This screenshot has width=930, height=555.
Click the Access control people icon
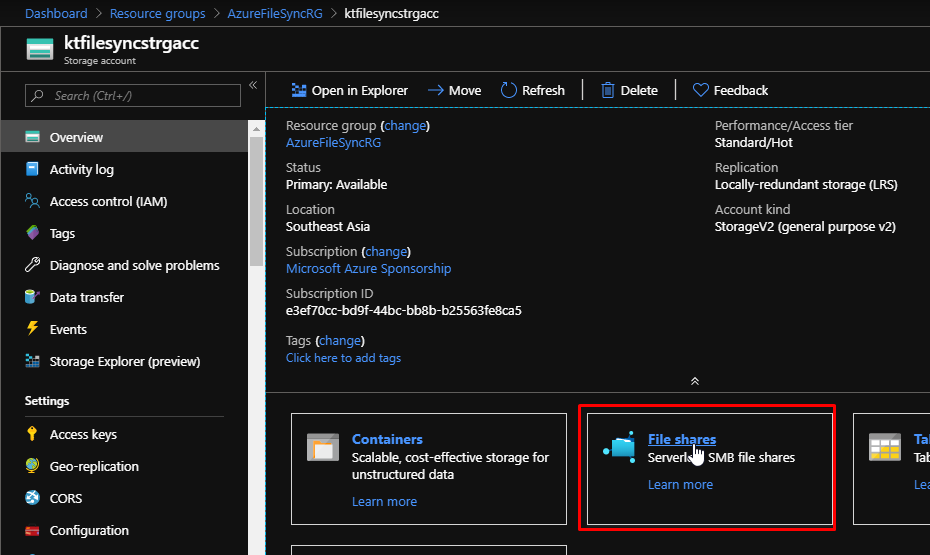tap(33, 201)
